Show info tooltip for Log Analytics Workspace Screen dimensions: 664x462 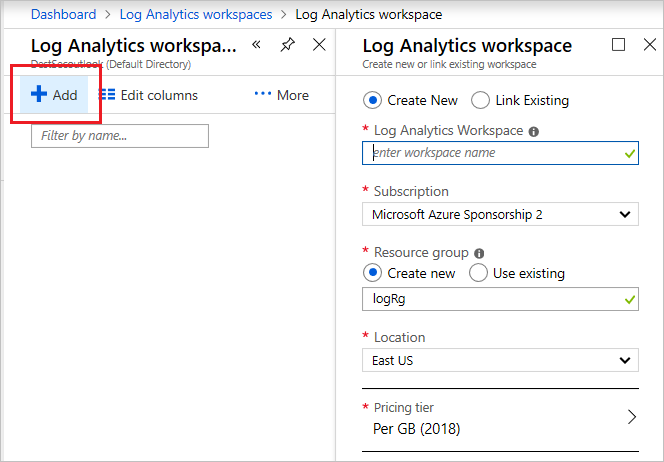point(534,132)
